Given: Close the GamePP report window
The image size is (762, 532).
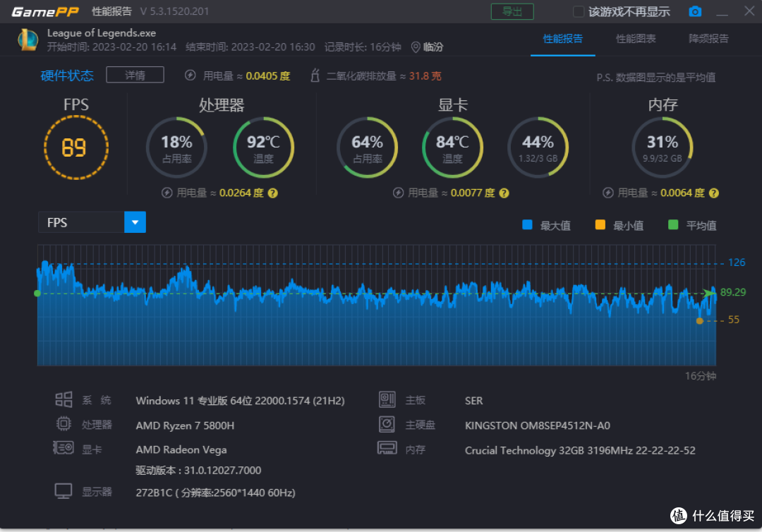Looking at the screenshot, I should 749,11.
